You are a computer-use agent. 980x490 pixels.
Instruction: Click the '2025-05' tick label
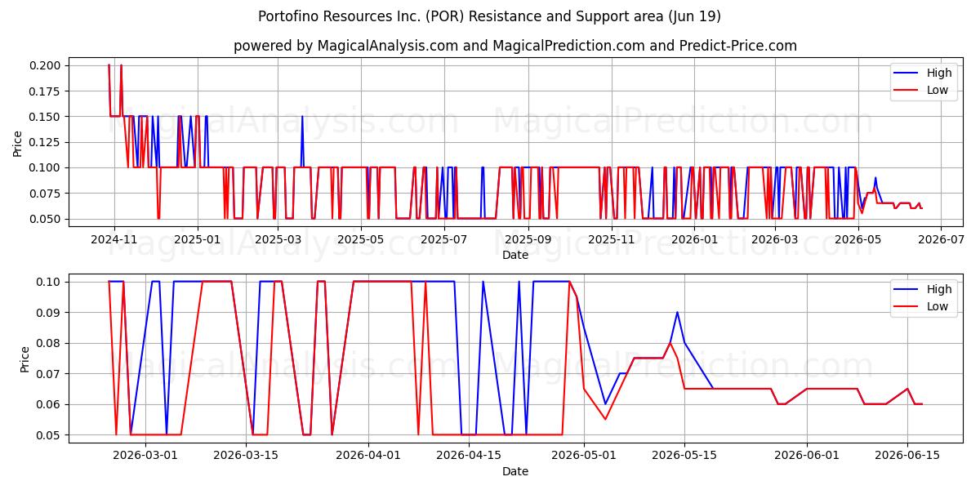(360, 239)
